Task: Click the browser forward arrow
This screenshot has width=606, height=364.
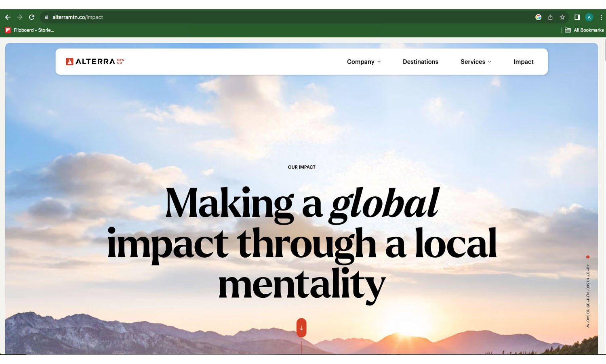Action: point(20,17)
